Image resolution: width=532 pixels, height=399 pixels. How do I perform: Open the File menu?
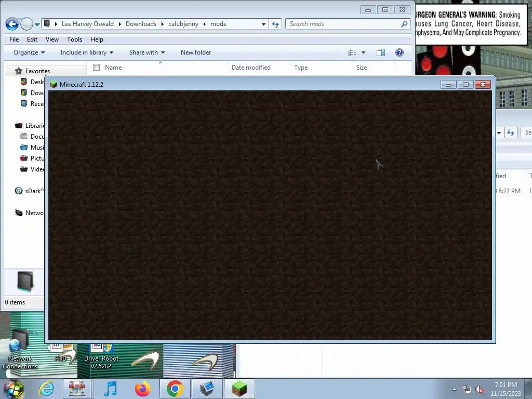(14, 39)
